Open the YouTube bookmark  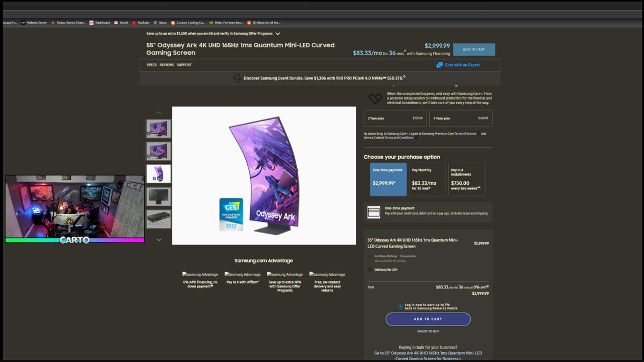tap(141, 23)
